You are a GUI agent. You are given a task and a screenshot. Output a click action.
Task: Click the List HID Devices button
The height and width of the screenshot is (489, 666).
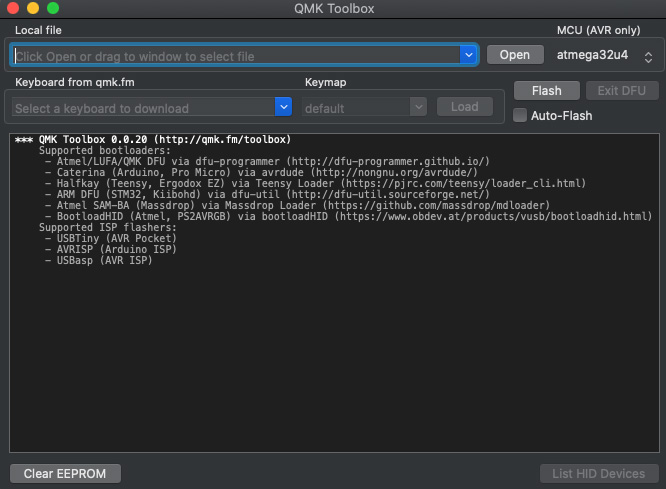[x=599, y=473]
